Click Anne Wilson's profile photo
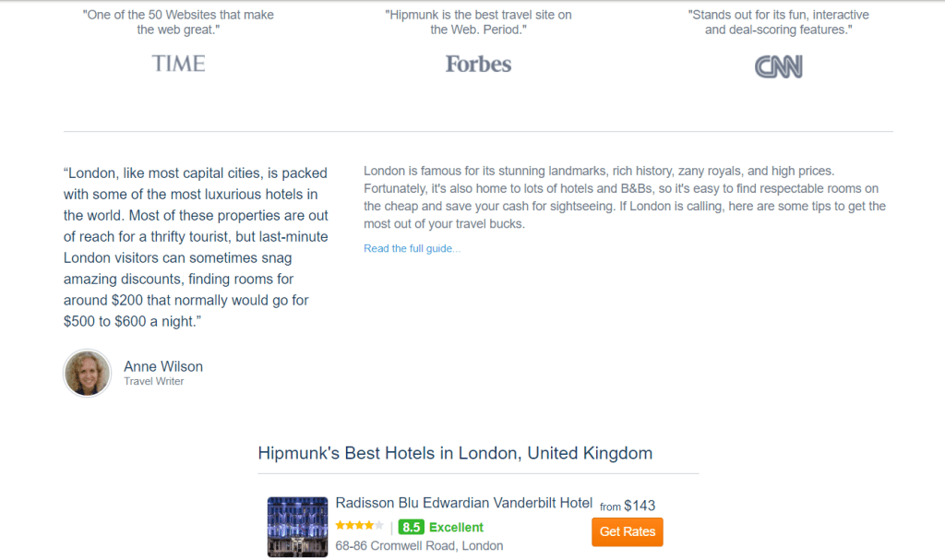 [x=88, y=373]
